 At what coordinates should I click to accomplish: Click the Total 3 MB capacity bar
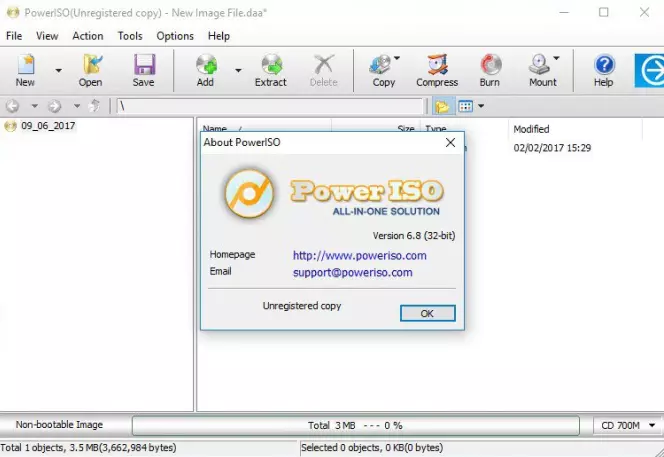pyautogui.click(x=355, y=426)
